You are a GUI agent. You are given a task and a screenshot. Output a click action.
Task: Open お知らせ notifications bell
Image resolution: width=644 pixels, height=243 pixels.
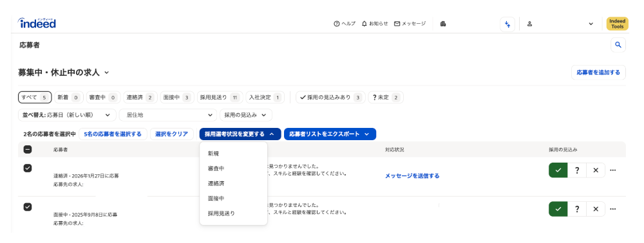click(x=375, y=24)
